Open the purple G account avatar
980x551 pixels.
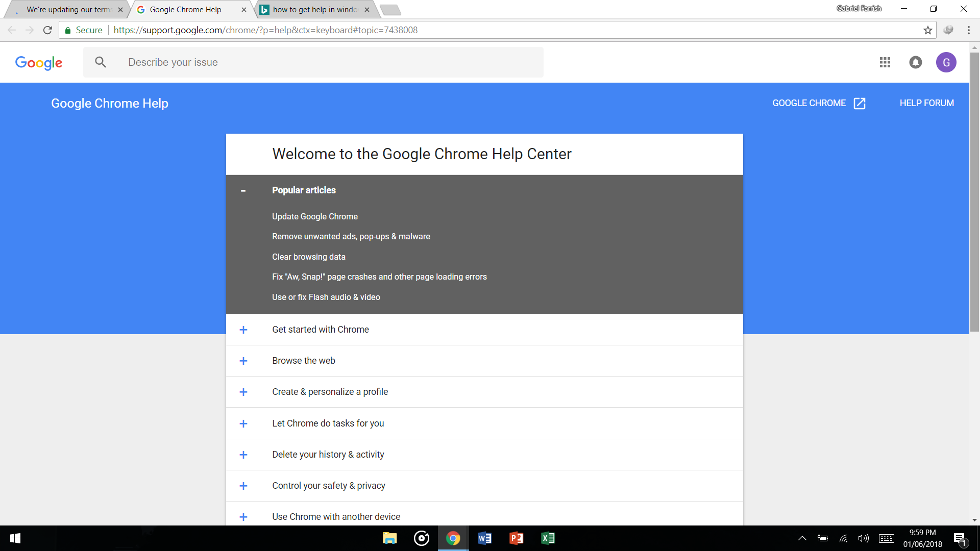[x=946, y=62]
